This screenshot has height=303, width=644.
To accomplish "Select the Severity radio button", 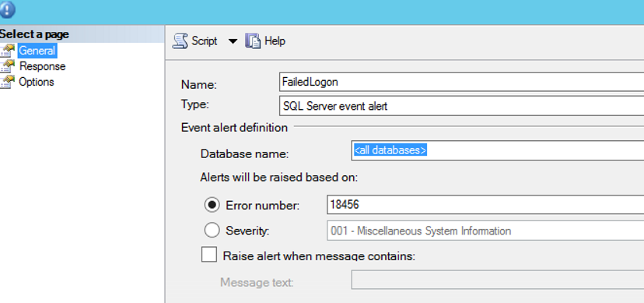I will point(212,231).
